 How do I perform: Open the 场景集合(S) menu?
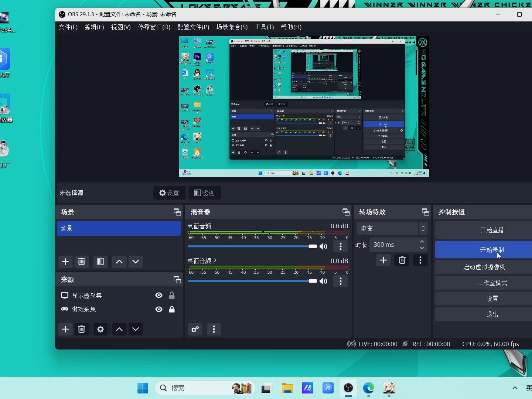[232, 27]
